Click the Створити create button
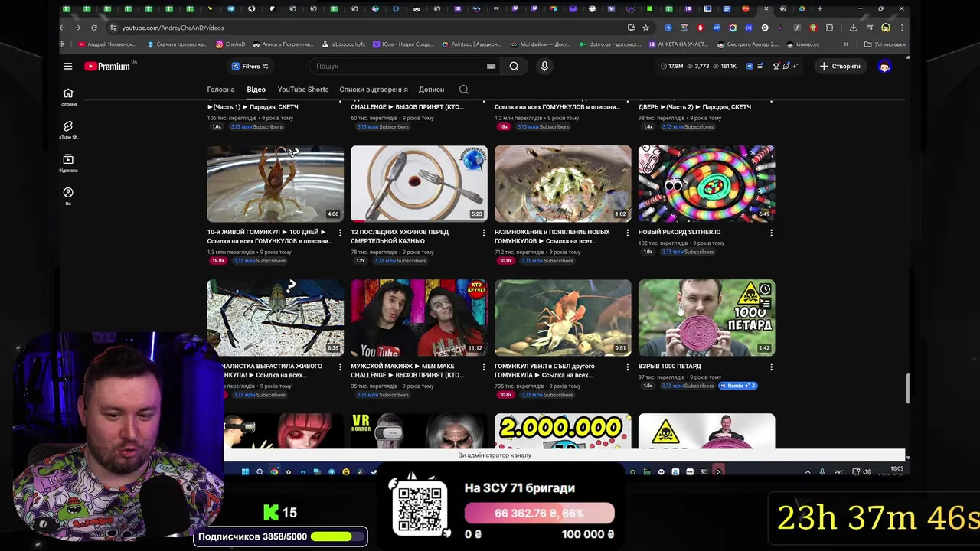Image resolution: width=980 pixels, height=551 pixels. (x=840, y=67)
